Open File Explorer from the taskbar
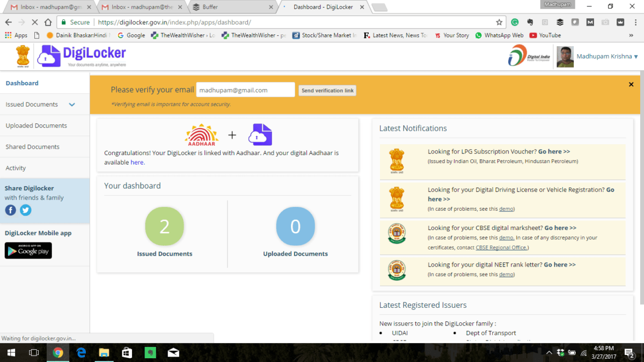This screenshot has height=362, width=644. tap(104, 352)
